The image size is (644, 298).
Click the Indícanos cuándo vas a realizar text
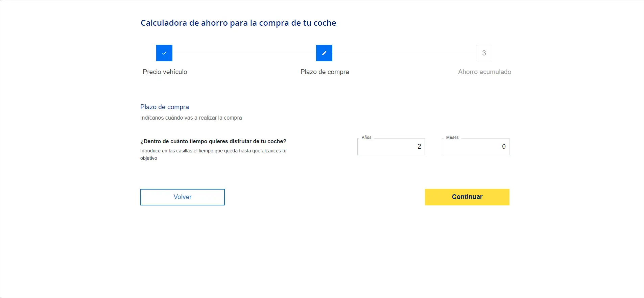(191, 118)
